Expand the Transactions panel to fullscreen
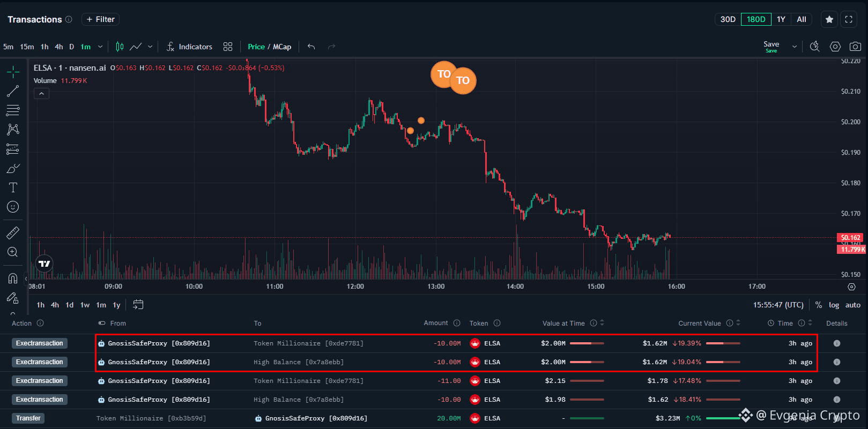The height and width of the screenshot is (429, 868). 849,19
